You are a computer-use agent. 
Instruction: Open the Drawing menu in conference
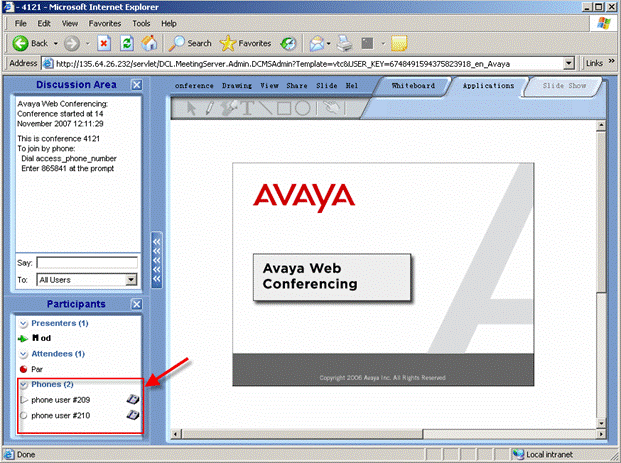[237, 86]
